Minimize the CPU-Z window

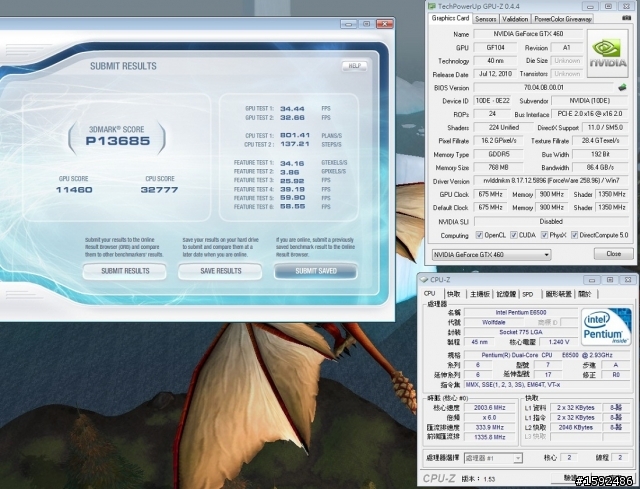(x=592, y=280)
